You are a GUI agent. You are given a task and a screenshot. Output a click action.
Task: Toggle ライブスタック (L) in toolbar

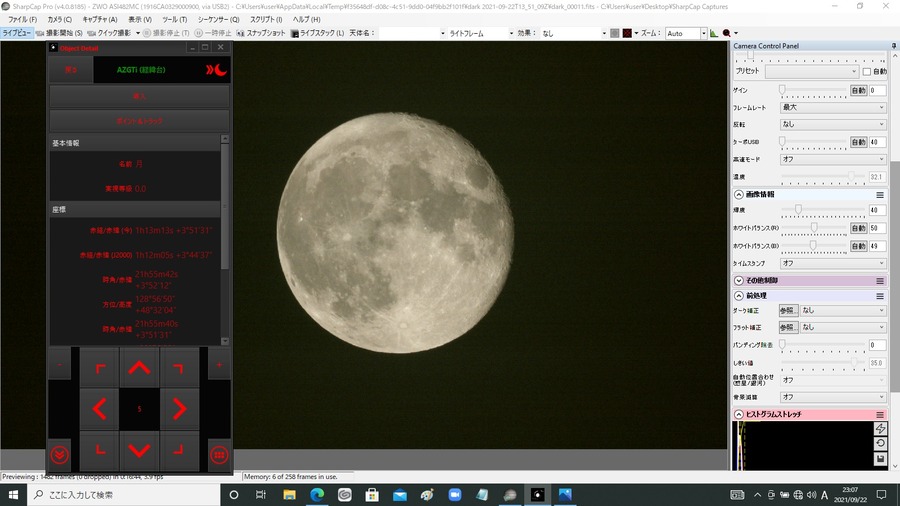pyautogui.click(x=317, y=33)
